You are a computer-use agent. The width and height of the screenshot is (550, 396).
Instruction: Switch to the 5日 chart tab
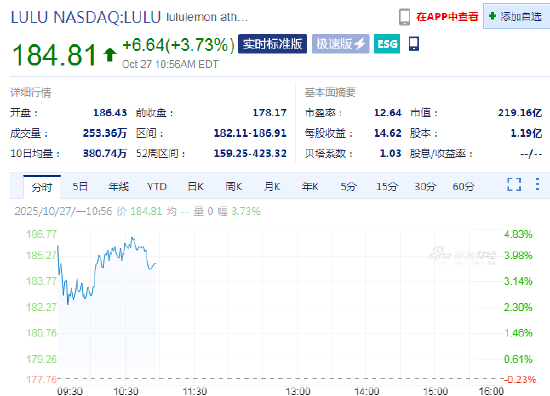click(80, 186)
